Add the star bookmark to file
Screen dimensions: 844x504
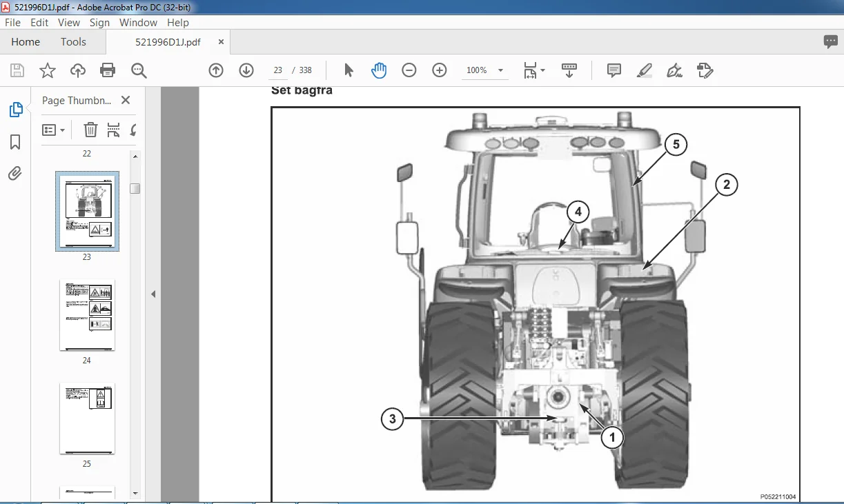tap(48, 70)
